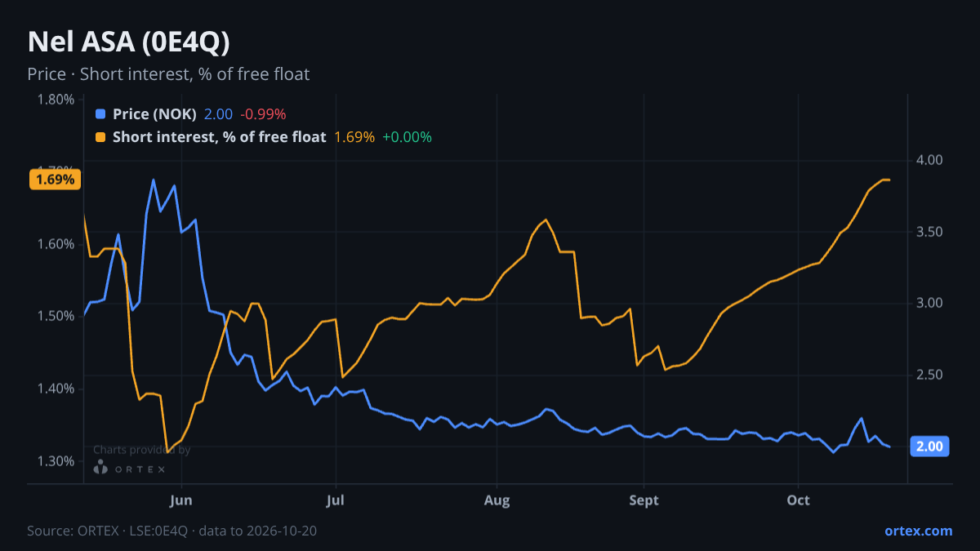Click the blue Price legend color swatch
Viewport: 980px width, 551px height.
(100, 114)
